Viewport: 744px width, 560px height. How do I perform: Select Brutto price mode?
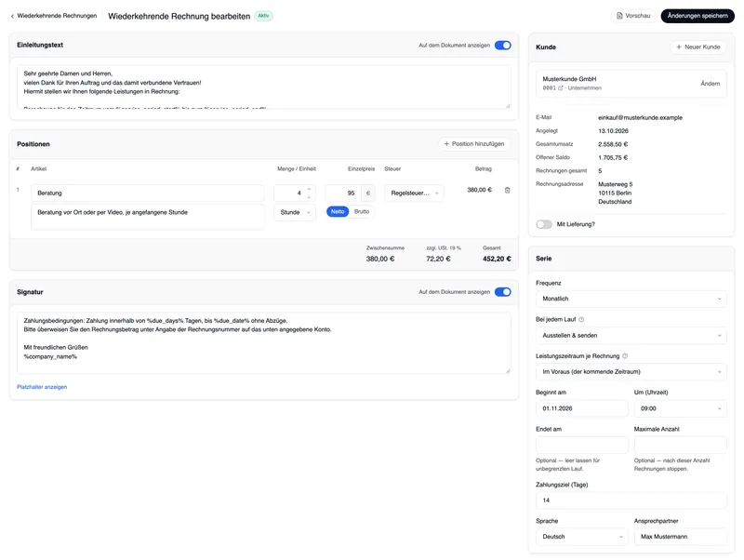pos(362,212)
